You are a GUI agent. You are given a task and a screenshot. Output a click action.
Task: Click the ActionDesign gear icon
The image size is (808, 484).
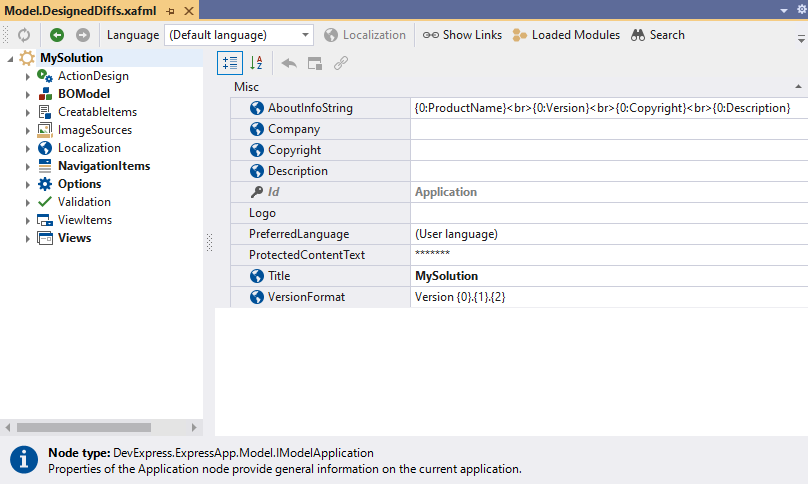point(45,76)
